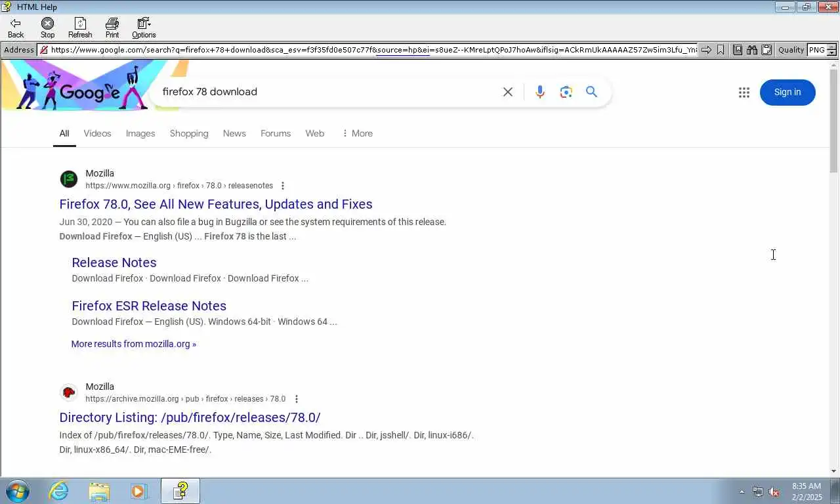840x504 pixels.
Task: Open the Options toolbar menu
Action: (144, 28)
